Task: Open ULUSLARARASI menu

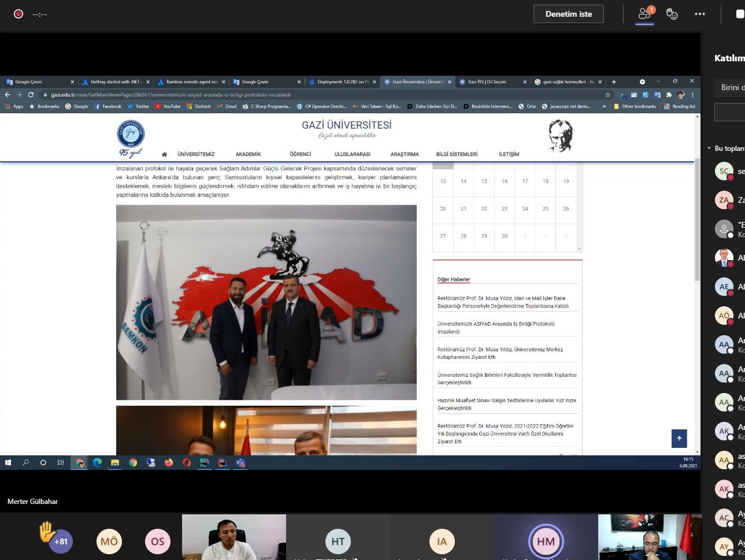Action: tap(352, 154)
